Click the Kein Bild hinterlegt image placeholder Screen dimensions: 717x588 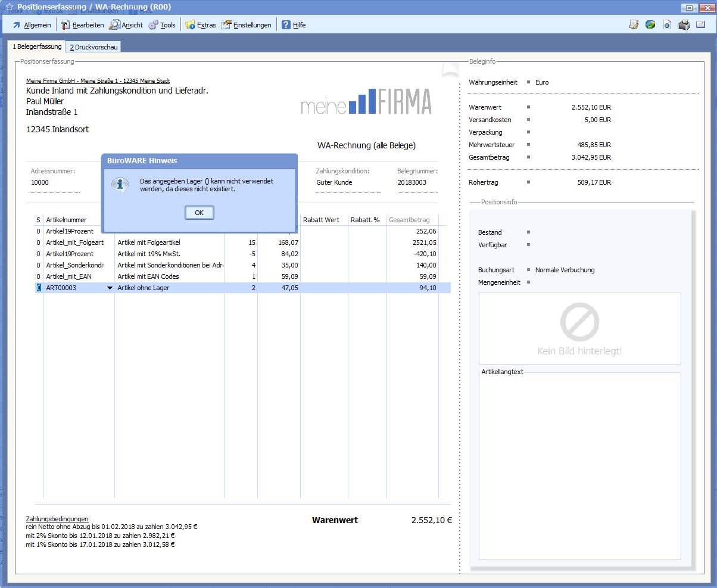579,328
